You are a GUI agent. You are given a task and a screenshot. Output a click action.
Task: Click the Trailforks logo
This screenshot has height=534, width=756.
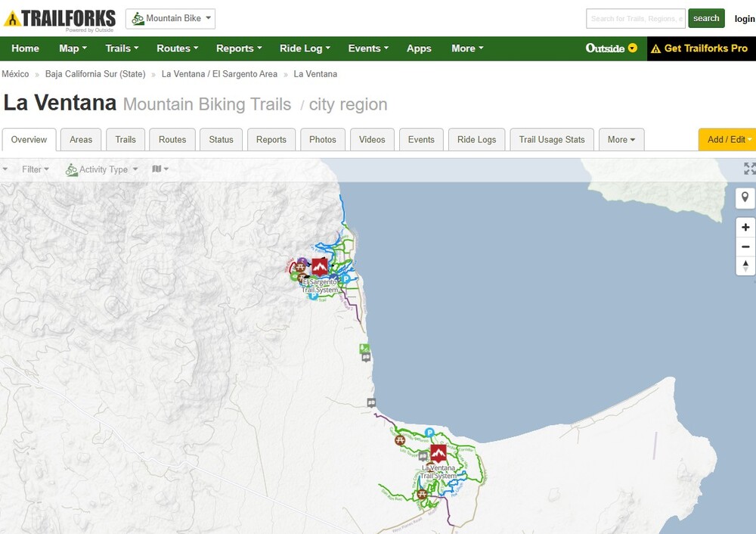60,19
